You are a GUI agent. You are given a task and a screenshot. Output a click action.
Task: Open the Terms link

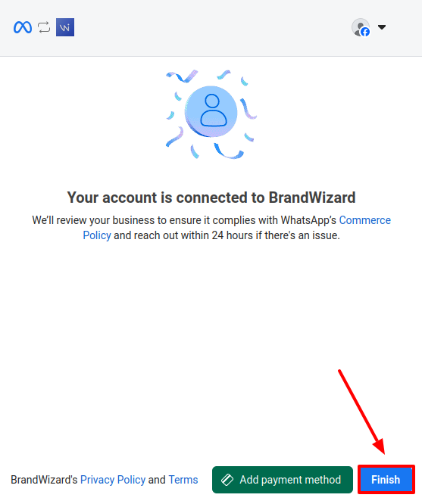click(x=183, y=480)
